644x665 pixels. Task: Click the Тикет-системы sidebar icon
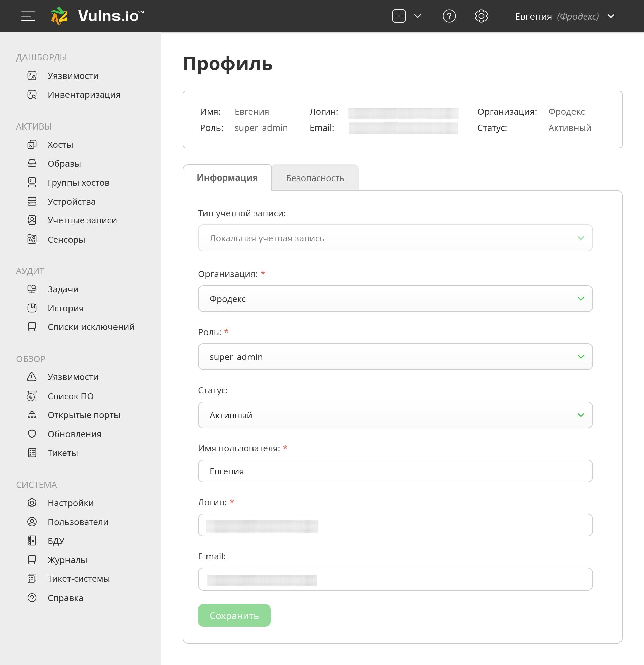point(32,578)
